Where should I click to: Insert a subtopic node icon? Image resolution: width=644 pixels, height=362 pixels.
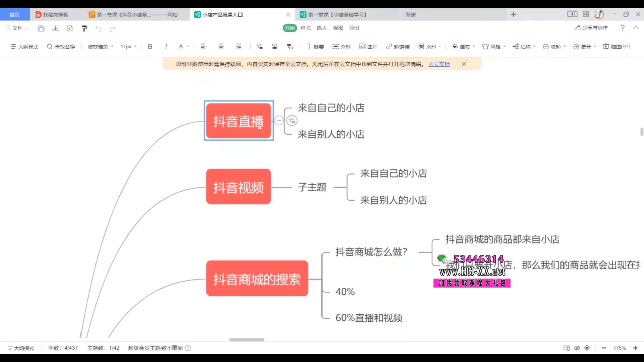pyautogui.click(x=259, y=46)
